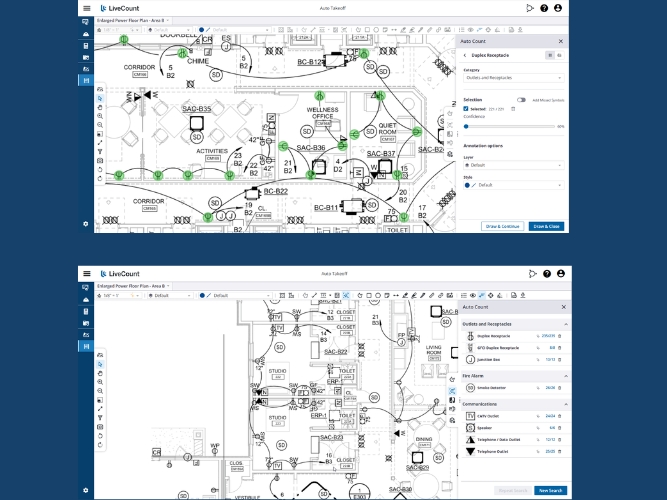The width and height of the screenshot is (667, 500).
Task: Collapse Communications section
Action: click(x=566, y=404)
